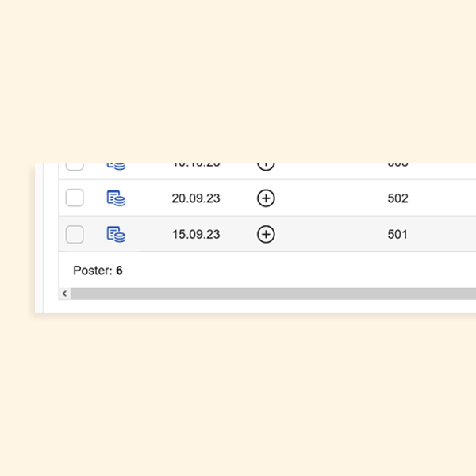Click the gray horizontal scrollbar thumb

coord(270,294)
